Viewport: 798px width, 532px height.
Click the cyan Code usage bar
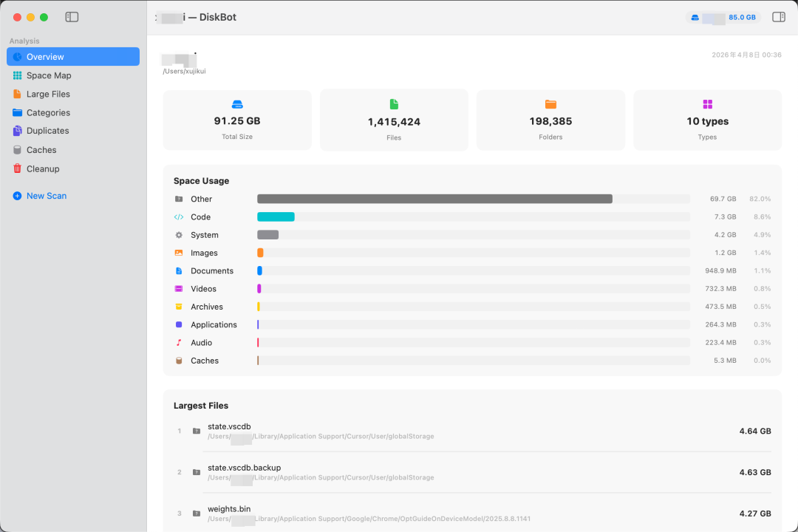point(276,217)
